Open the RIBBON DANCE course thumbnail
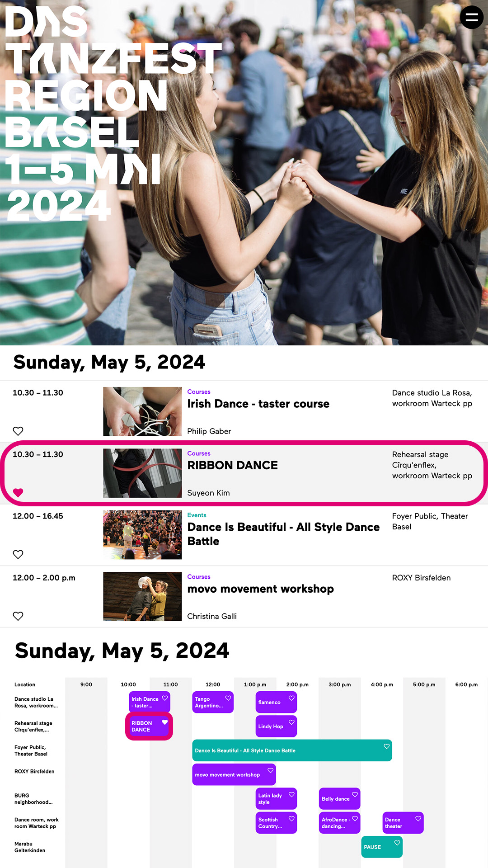The width and height of the screenshot is (488, 868). (x=142, y=473)
